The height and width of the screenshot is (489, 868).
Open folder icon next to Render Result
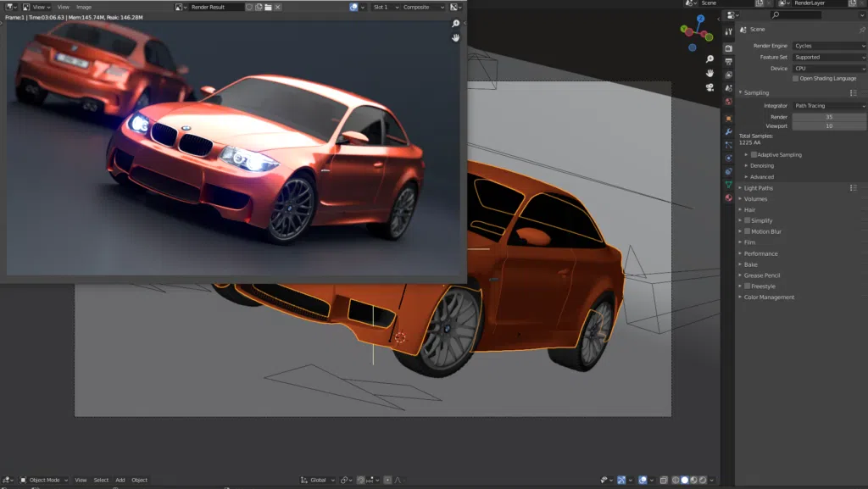268,7
